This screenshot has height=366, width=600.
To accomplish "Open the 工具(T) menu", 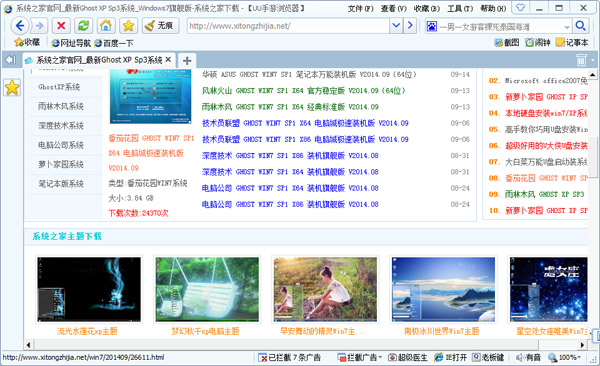I will click(460, 8).
